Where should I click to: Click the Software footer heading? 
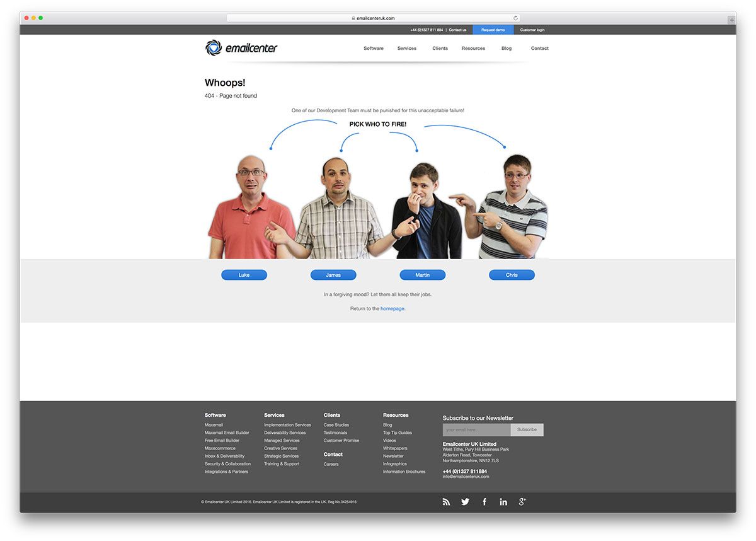[215, 416]
